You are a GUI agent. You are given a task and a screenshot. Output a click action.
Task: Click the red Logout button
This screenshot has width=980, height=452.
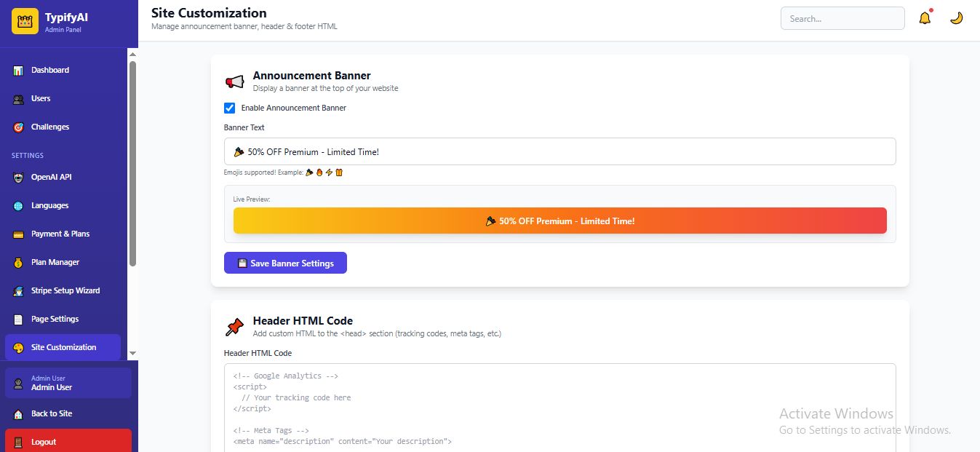(x=68, y=442)
